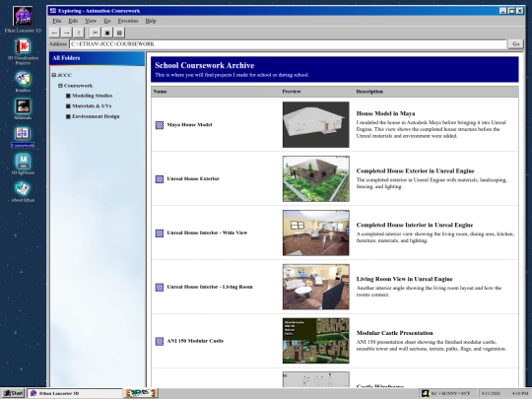Click the large icons view toolbar button
532x399 pixels.
(107, 33)
